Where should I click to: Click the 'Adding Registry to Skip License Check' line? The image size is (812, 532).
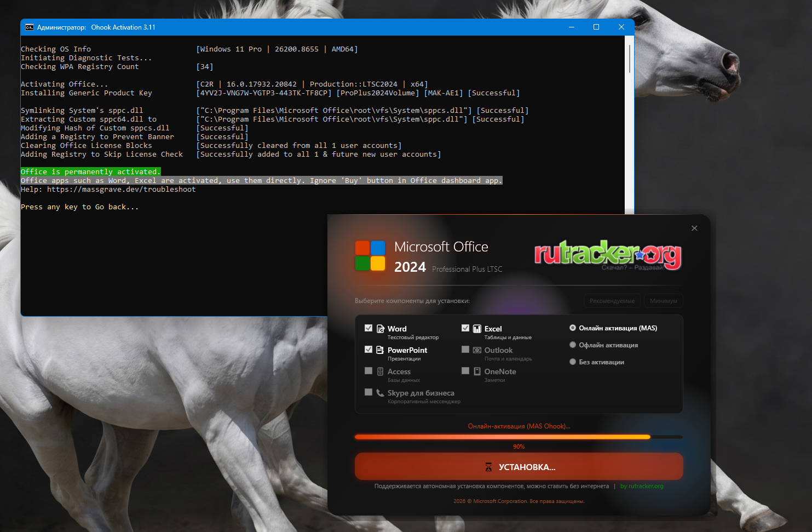pos(102,155)
